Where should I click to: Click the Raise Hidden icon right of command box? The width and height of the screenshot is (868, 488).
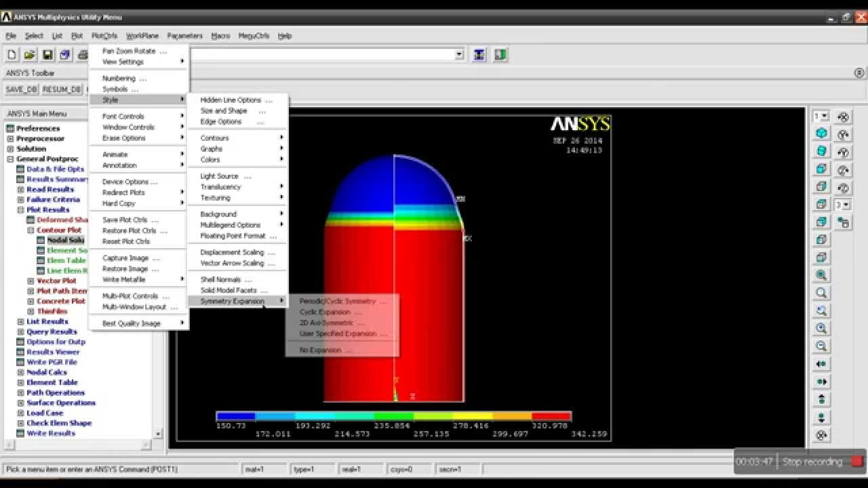(x=479, y=55)
